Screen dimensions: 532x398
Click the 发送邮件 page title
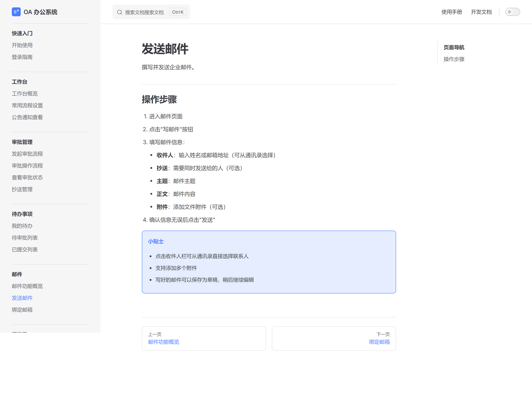click(165, 49)
